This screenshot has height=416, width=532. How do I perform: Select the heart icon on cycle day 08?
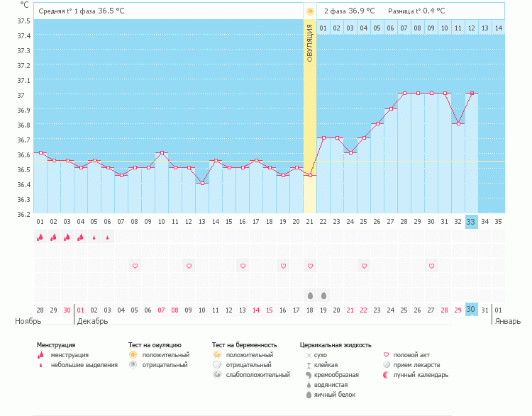click(135, 266)
